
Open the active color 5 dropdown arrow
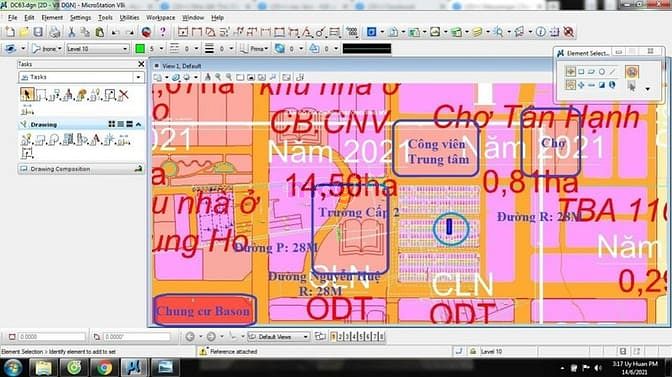pyautogui.click(x=161, y=49)
